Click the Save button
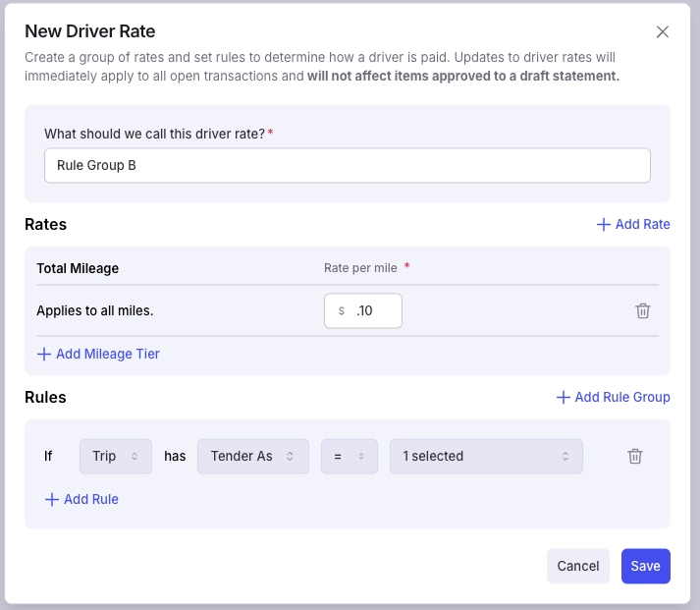The height and width of the screenshot is (610, 700). click(646, 566)
